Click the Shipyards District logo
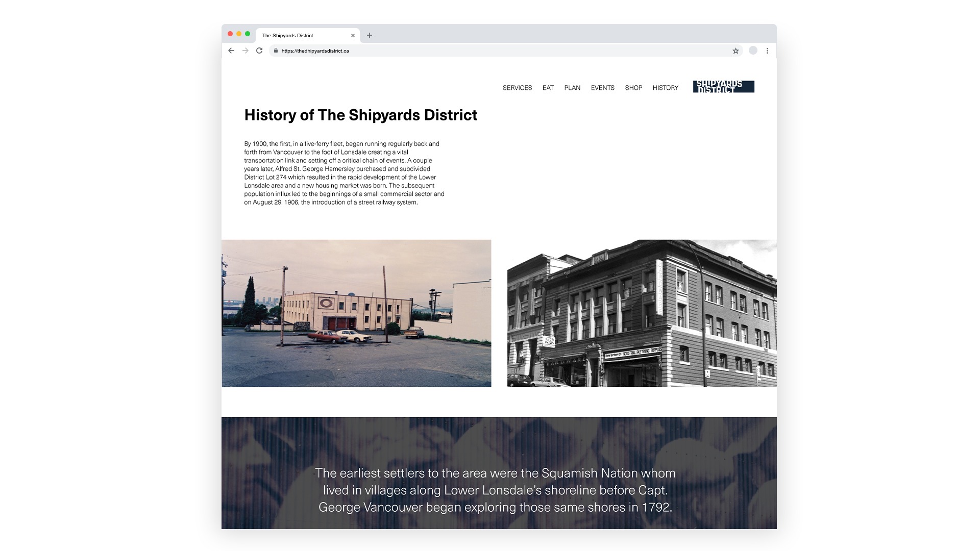The height and width of the screenshot is (551, 980). (x=723, y=87)
